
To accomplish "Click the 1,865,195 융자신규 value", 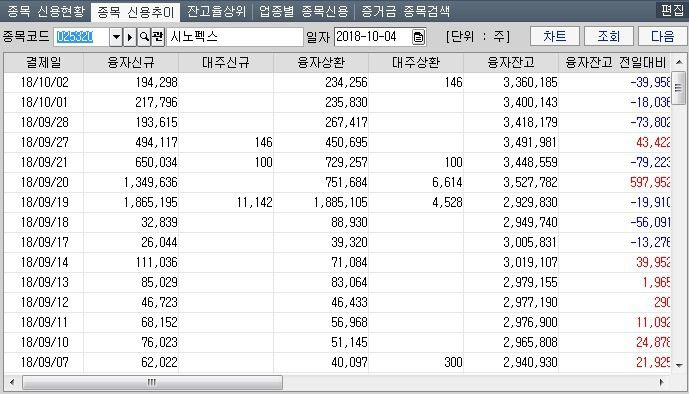I will coord(150,202).
